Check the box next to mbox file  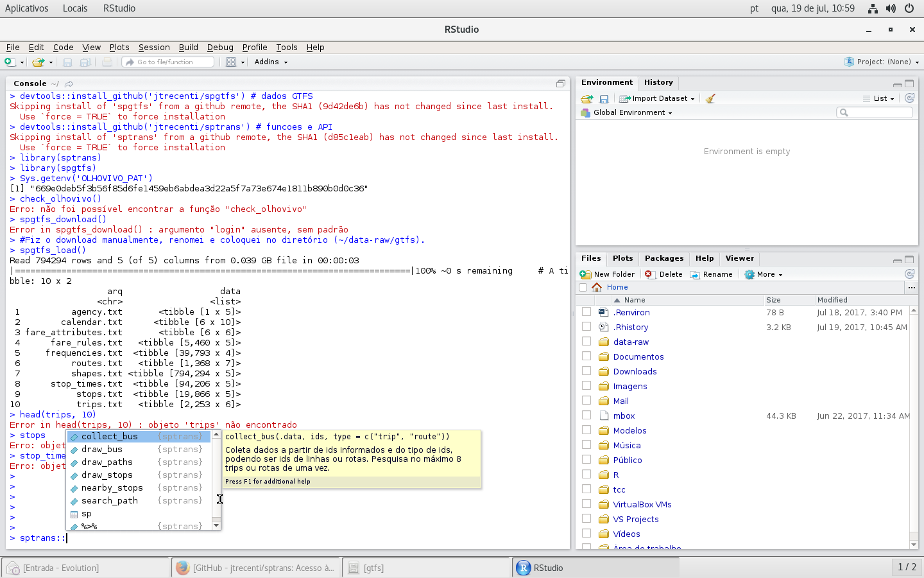(x=586, y=415)
